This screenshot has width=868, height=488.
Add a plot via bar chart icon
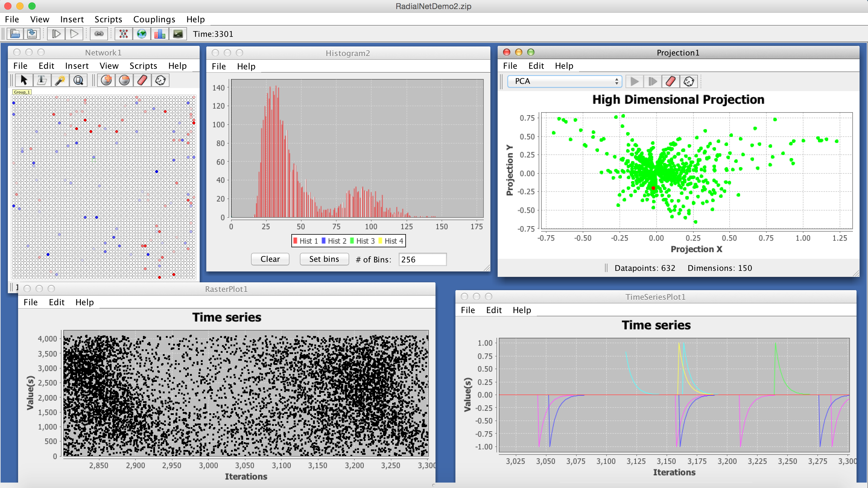tap(160, 34)
